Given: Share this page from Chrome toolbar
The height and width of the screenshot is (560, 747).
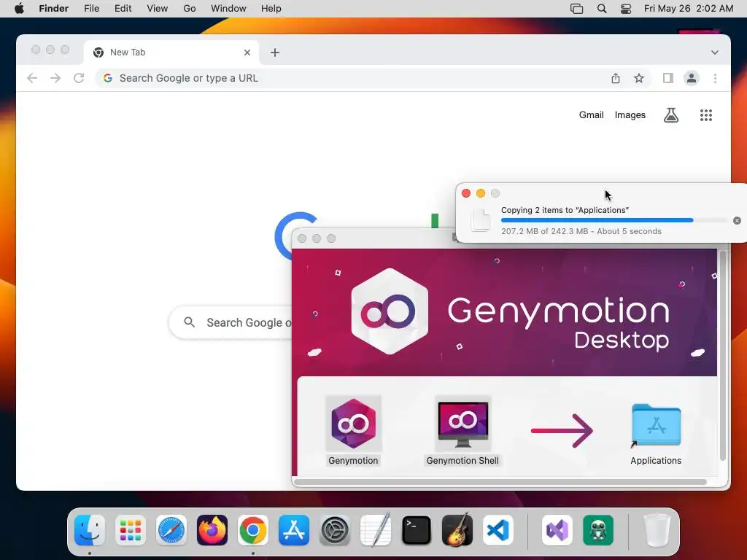Looking at the screenshot, I should pyautogui.click(x=616, y=78).
